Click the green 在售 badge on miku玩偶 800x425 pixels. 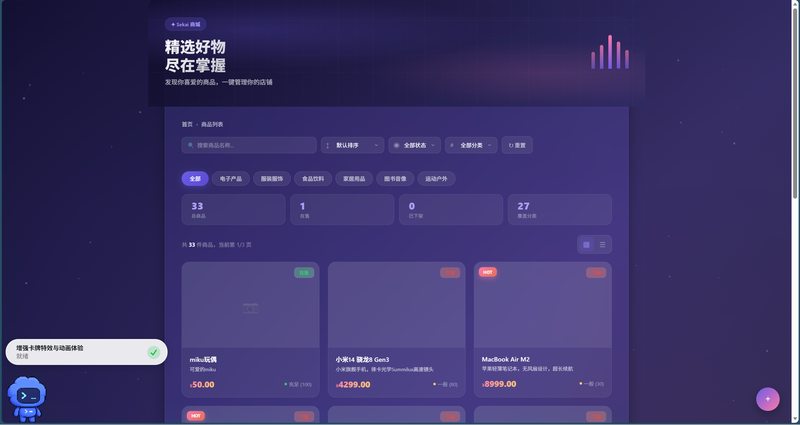click(304, 273)
